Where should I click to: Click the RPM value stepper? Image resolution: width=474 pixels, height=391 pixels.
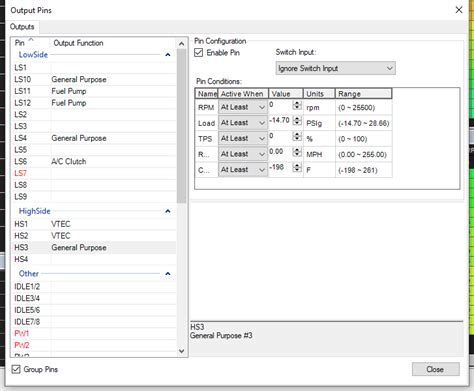coord(297,105)
